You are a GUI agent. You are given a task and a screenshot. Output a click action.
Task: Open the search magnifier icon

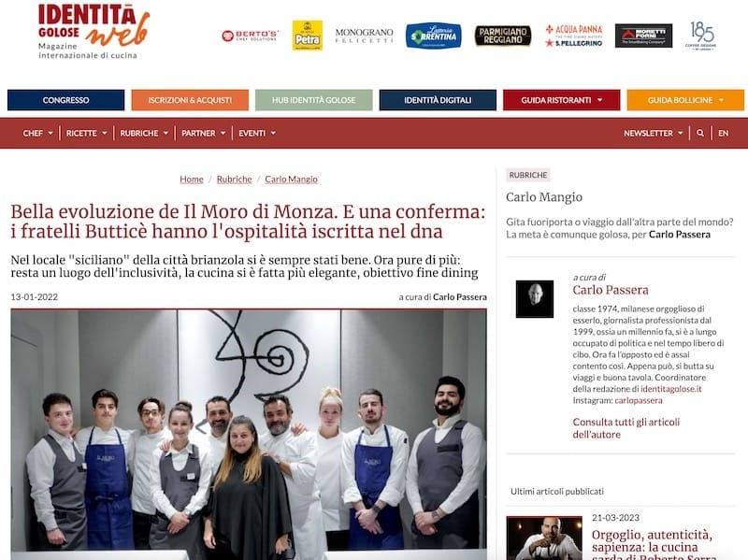tap(699, 133)
